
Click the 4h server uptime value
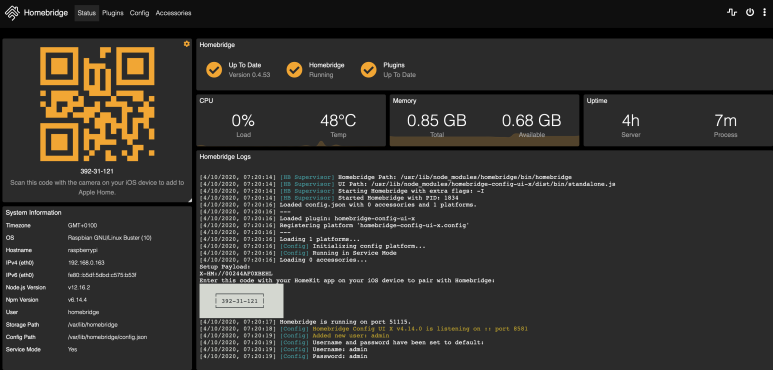click(631, 120)
